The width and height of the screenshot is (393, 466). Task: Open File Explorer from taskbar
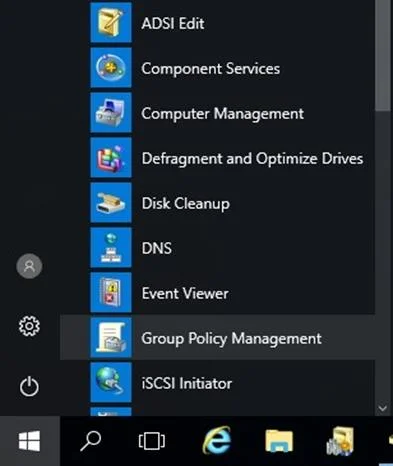(279, 441)
